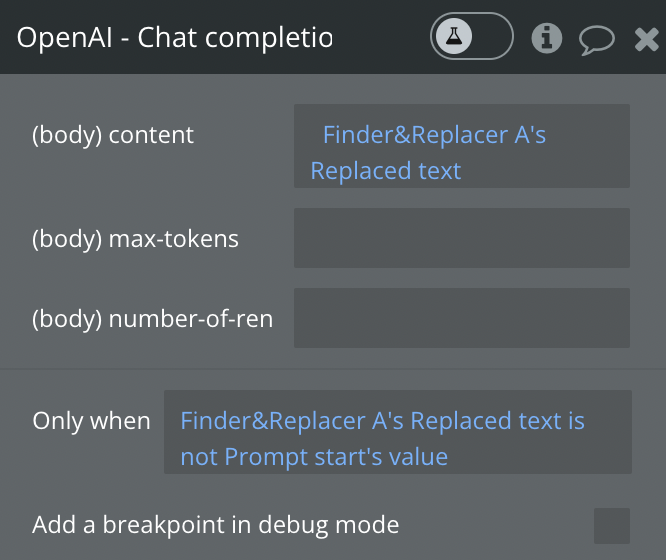Screen dimensions: 666x560
Task: Close the OpenAI Chat completion panel
Action: 647,39
